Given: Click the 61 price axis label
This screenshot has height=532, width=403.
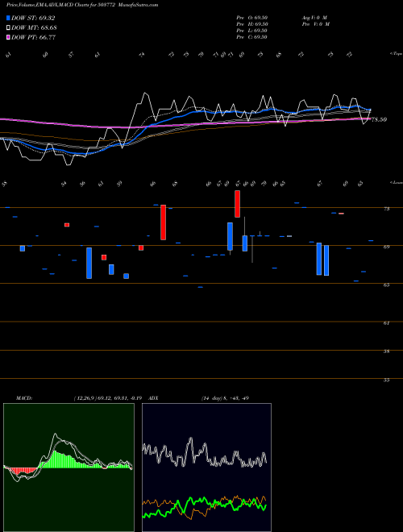Looking at the screenshot, I should [386, 323].
